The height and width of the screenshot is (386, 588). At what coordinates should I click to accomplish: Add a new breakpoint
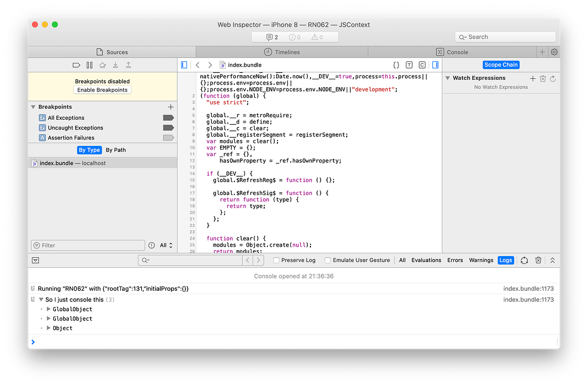[x=170, y=107]
